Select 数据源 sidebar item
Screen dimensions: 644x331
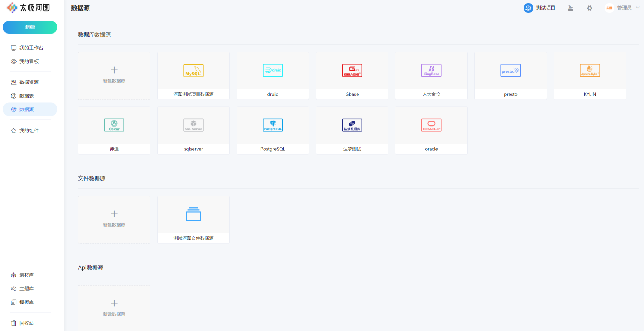(x=30, y=109)
